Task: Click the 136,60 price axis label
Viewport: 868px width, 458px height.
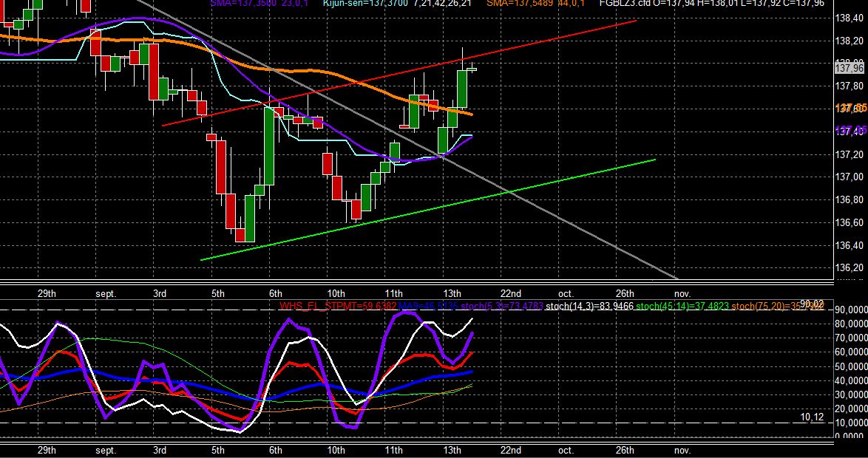Action: pyautogui.click(x=849, y=222)
